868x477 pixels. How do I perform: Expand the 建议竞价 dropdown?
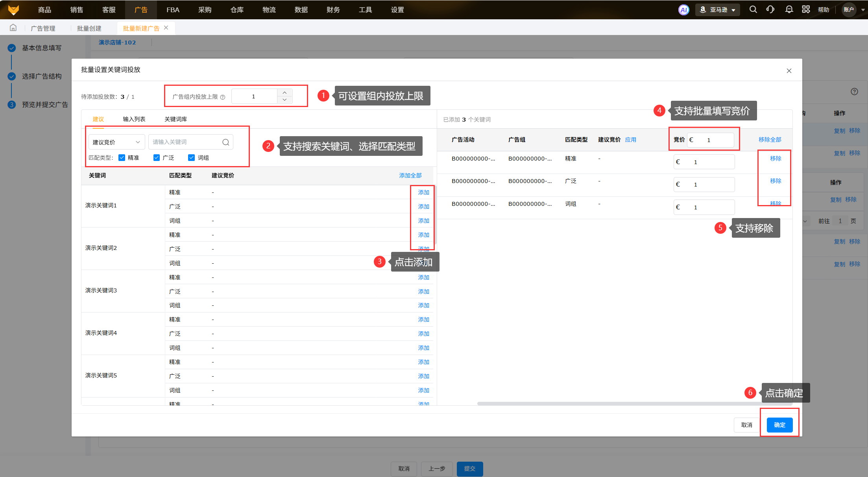pos(116,142)
